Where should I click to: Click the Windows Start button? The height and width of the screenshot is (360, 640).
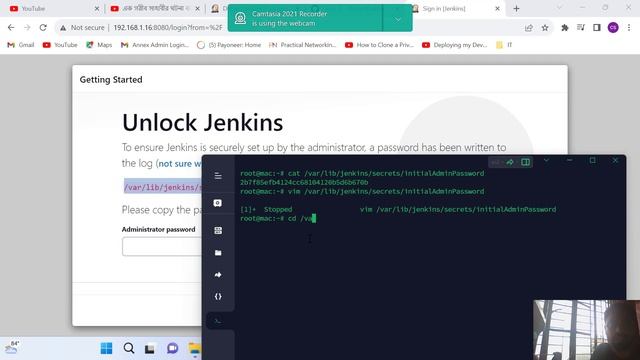(x=106, y=348)
